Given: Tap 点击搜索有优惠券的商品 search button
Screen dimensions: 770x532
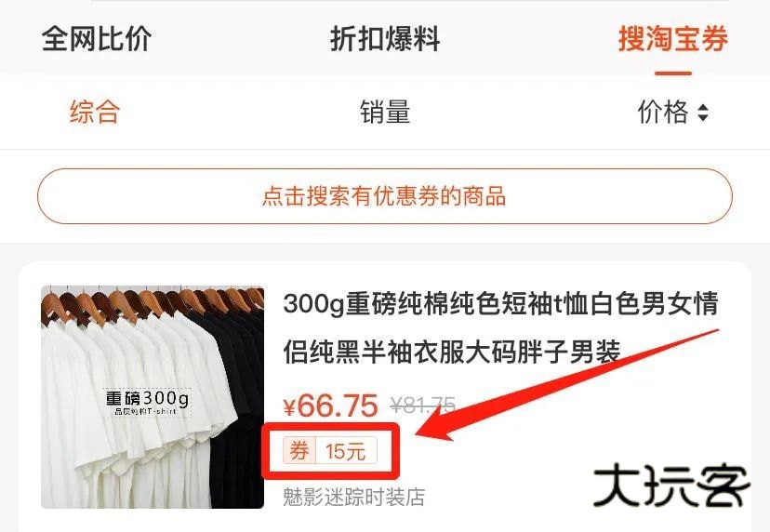Looking at the screenshot, I should [384, 196].
